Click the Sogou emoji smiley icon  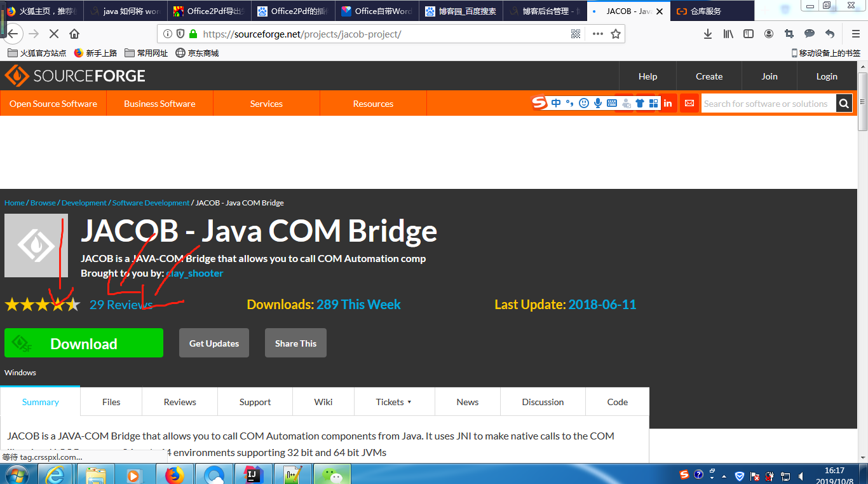pos(583,103)
